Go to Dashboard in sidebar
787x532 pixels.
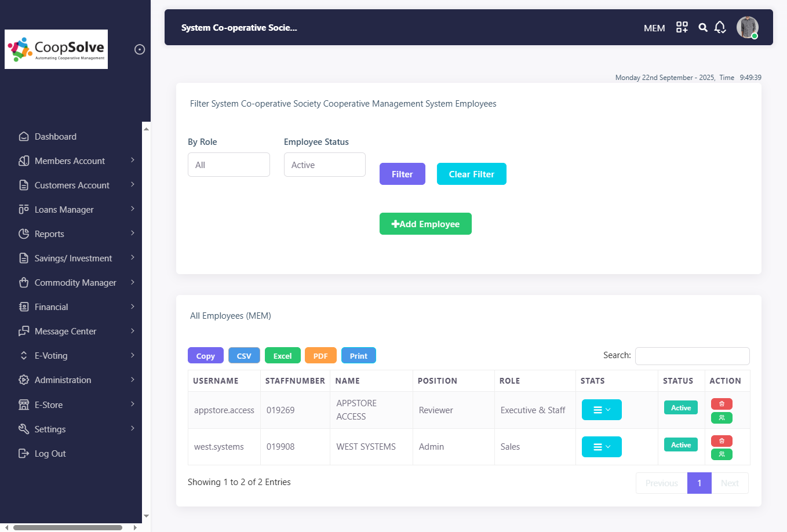tap(56, 137)
